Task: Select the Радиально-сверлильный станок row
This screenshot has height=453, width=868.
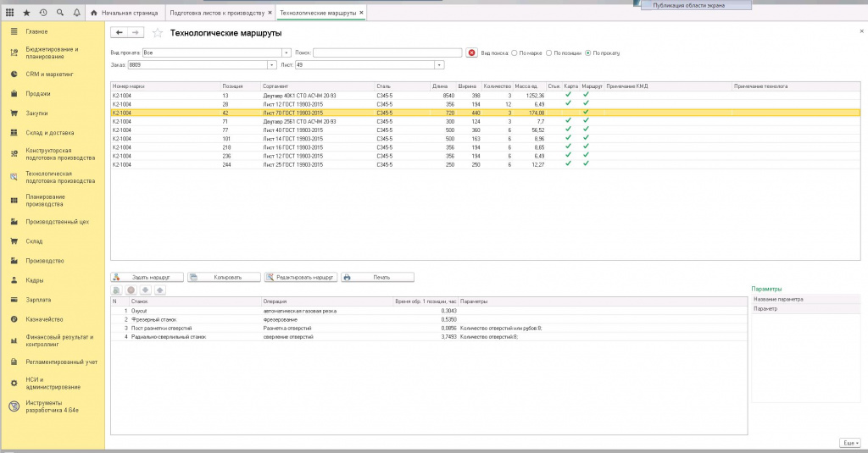Action: 429,336
